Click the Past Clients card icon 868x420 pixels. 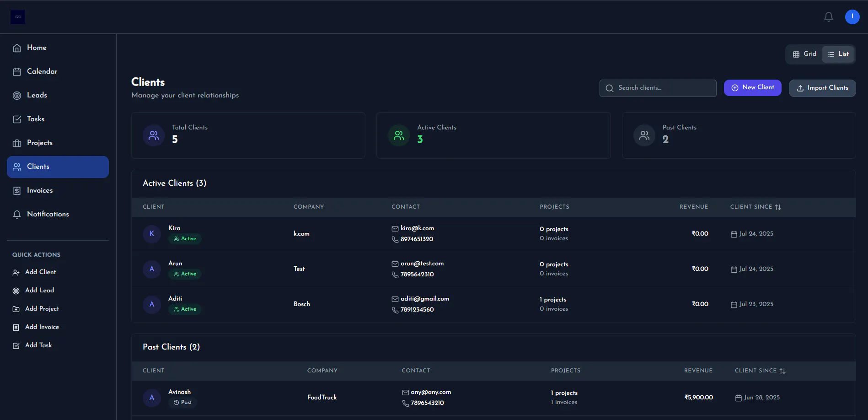click(x=644, y=135)
